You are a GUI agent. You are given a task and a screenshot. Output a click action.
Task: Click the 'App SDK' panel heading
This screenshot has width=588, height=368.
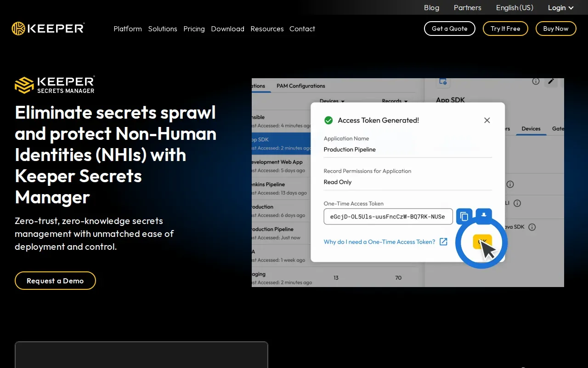pyautogui.click(x=451, y=100)
